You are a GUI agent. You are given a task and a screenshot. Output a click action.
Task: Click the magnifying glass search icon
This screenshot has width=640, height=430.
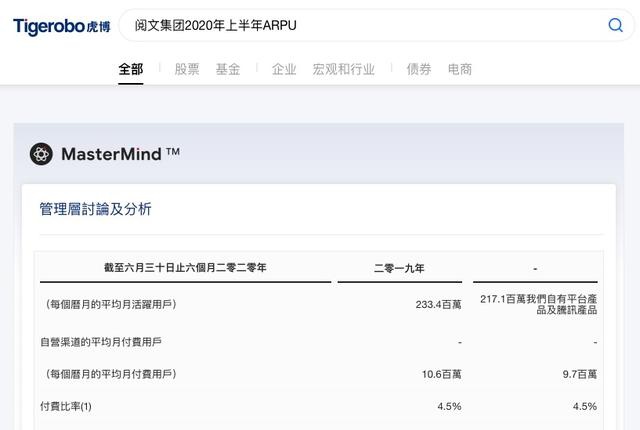[x=616, y=25]
